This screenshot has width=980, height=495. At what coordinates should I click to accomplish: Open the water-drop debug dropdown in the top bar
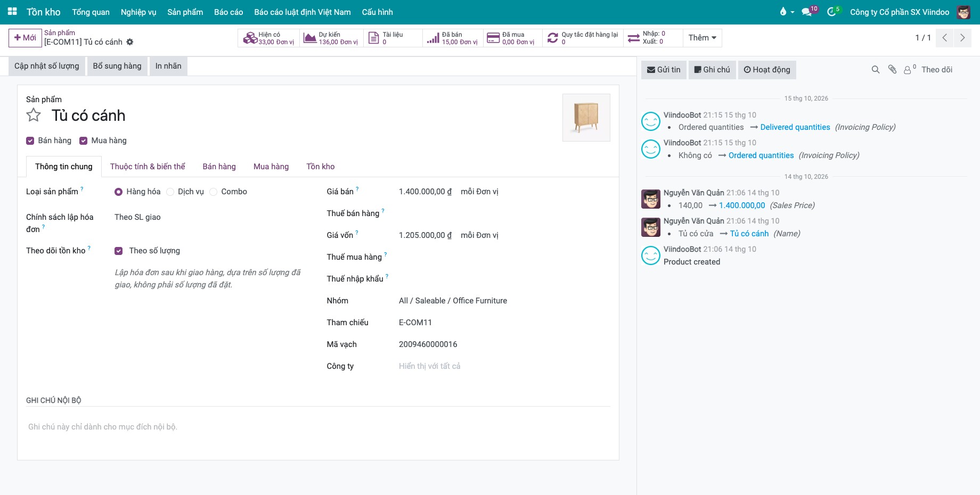click(x=787, y=12)
